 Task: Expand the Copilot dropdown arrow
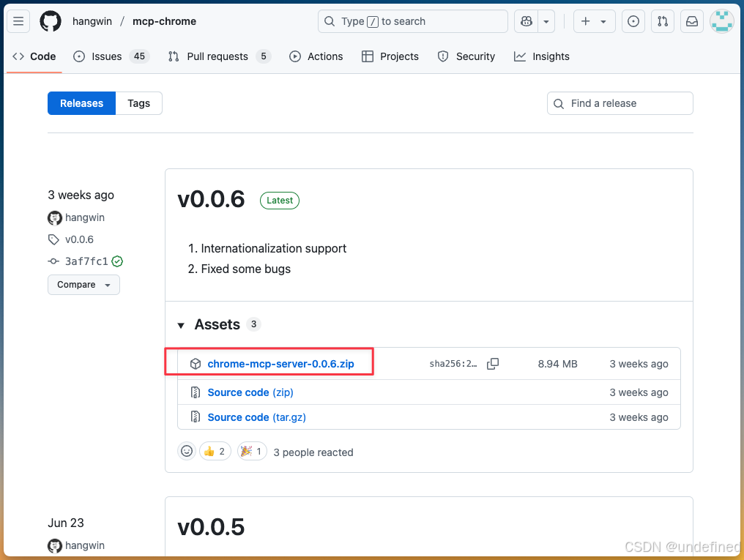(x=546, y=21)
